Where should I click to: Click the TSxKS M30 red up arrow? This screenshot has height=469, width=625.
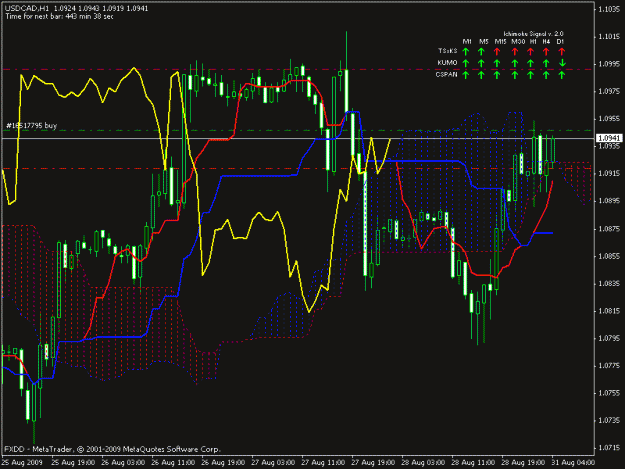point(515,51)
